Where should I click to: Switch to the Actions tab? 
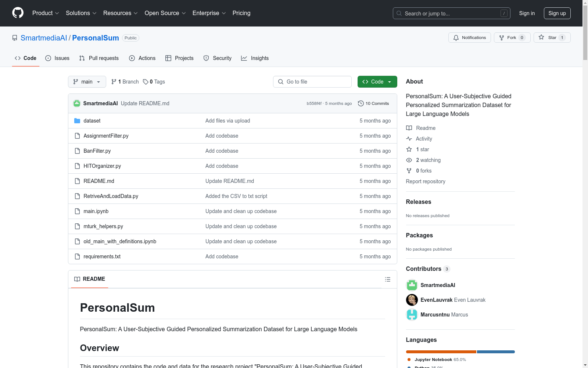(142, 58)
